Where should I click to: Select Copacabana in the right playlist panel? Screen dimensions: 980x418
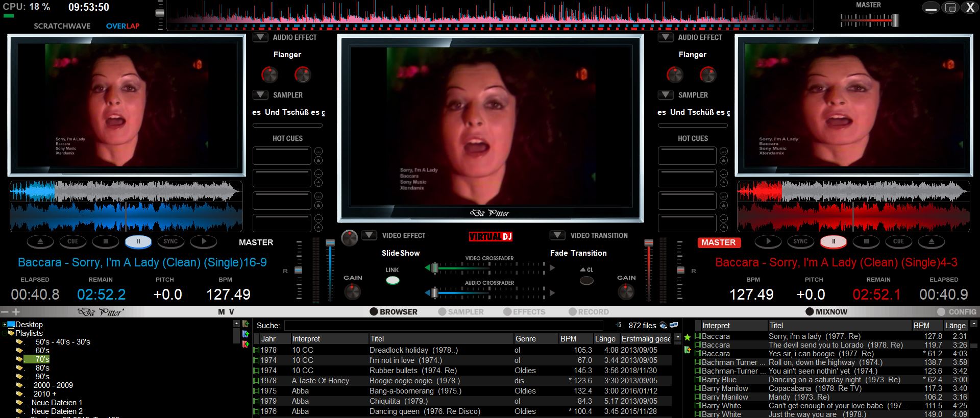tap(831, 388)
